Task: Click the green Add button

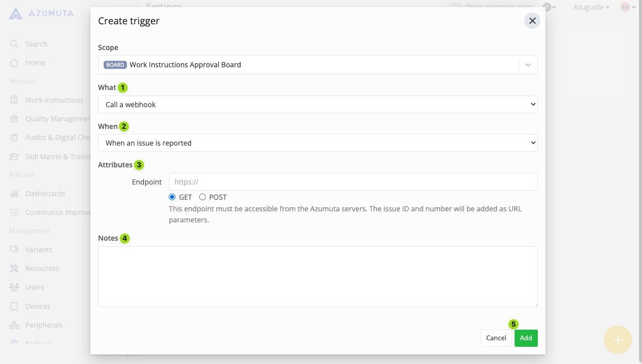Action: pyautogui.click(x=526, y=338)
